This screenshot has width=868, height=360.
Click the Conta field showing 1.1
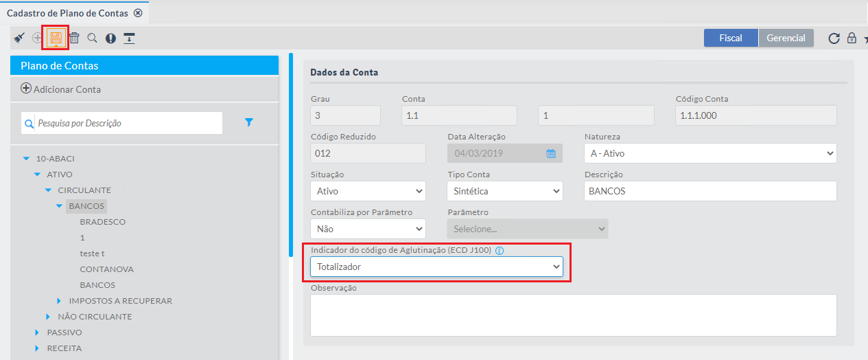pyautogui.click(x=459, y=115)
